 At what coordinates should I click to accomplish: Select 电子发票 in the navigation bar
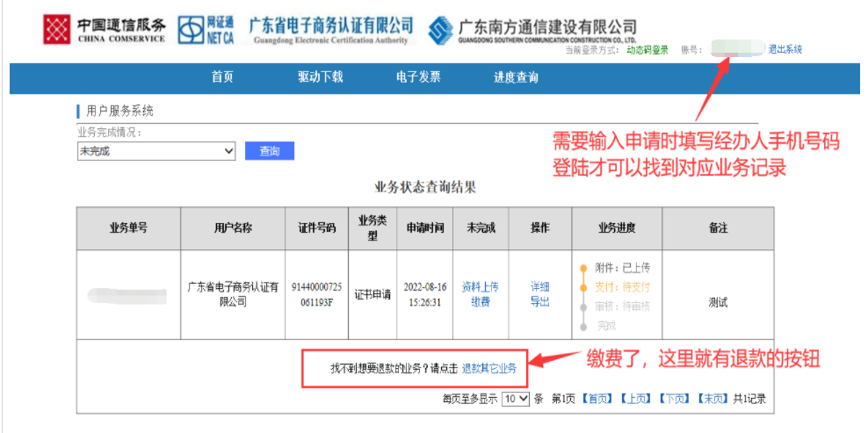pyautogui.click(x=418, y=77)
